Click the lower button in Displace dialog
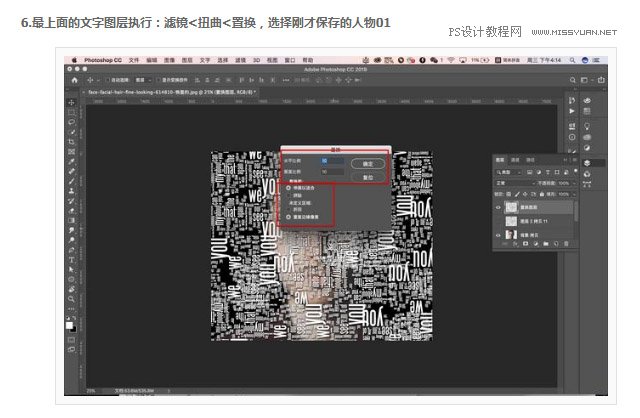This screenshot has height=418, width=640. [368, 177]
